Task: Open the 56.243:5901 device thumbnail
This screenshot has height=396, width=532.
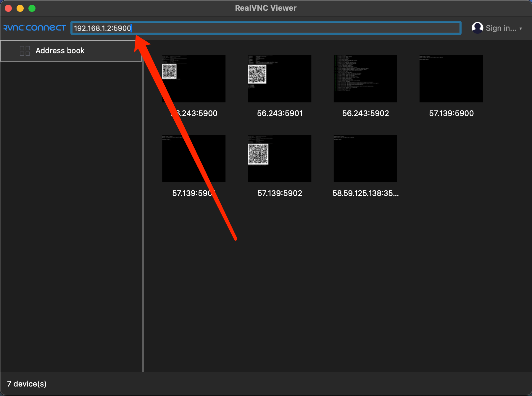Action: coord(280,79)
